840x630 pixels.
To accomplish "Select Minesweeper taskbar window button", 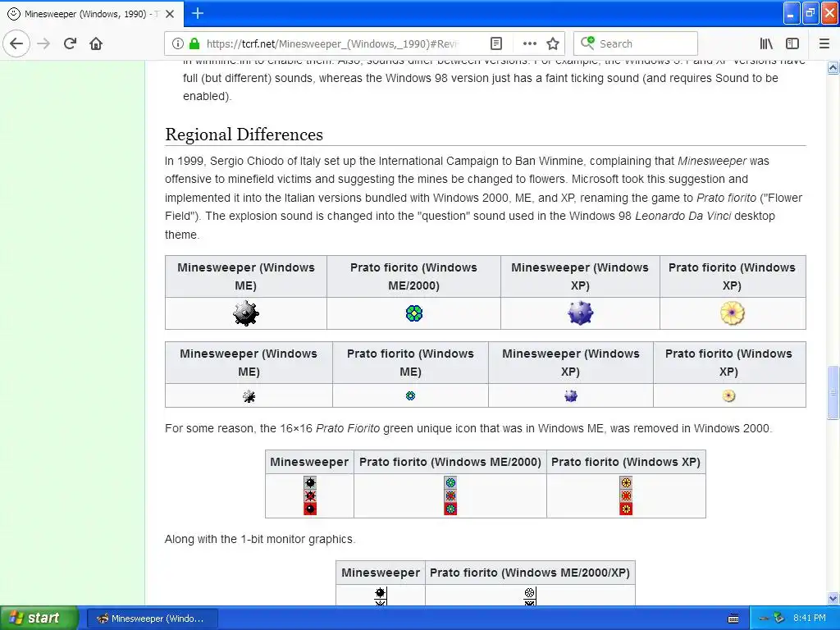I will [152, 619].
